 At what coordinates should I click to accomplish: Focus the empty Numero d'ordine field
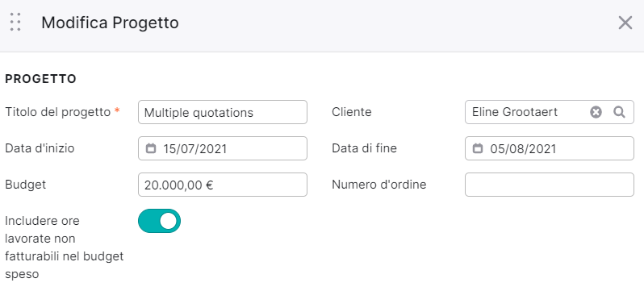pos(550,185)
